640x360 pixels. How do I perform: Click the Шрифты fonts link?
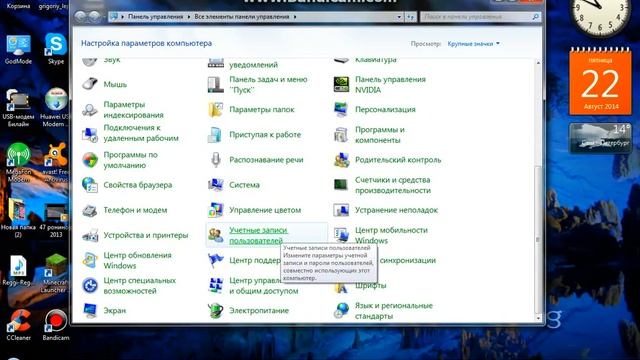click(x=370, y=285)
